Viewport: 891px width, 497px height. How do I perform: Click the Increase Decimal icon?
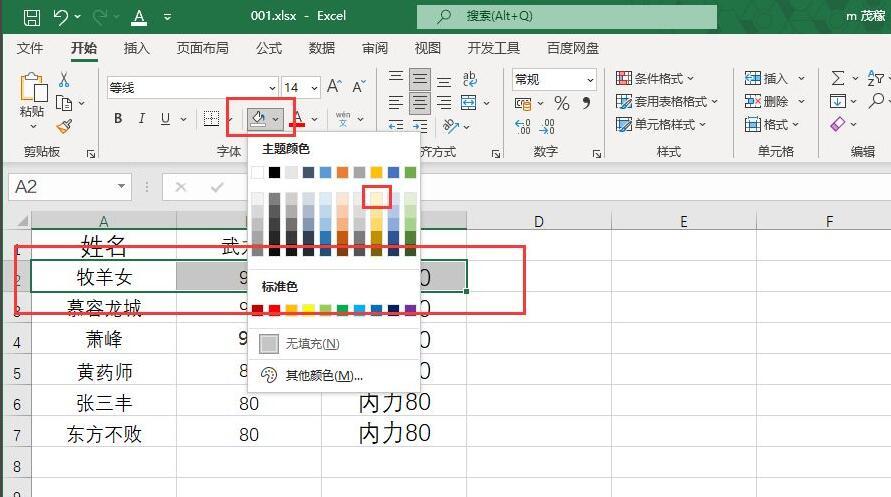click(523, 126)
